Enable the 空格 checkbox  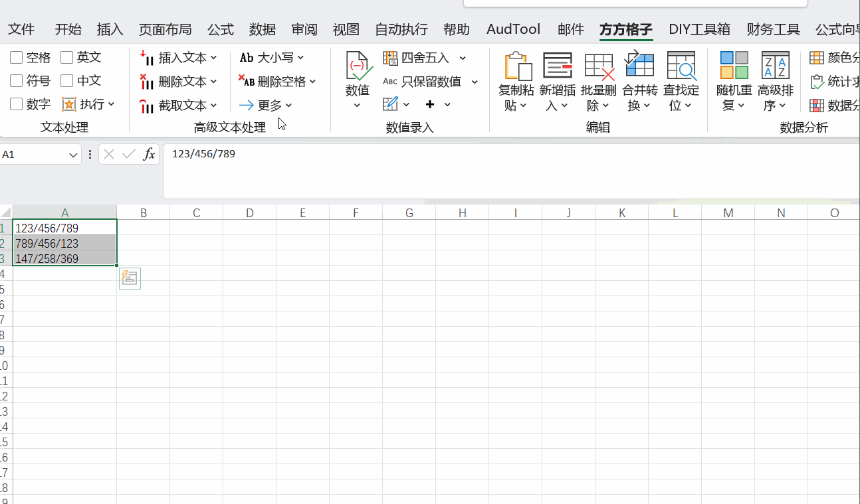point(17,58)
